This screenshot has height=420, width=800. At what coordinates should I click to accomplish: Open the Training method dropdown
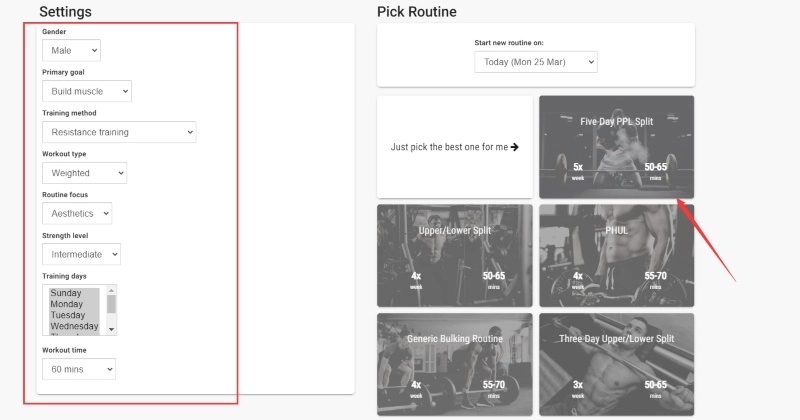click(119, 132)
